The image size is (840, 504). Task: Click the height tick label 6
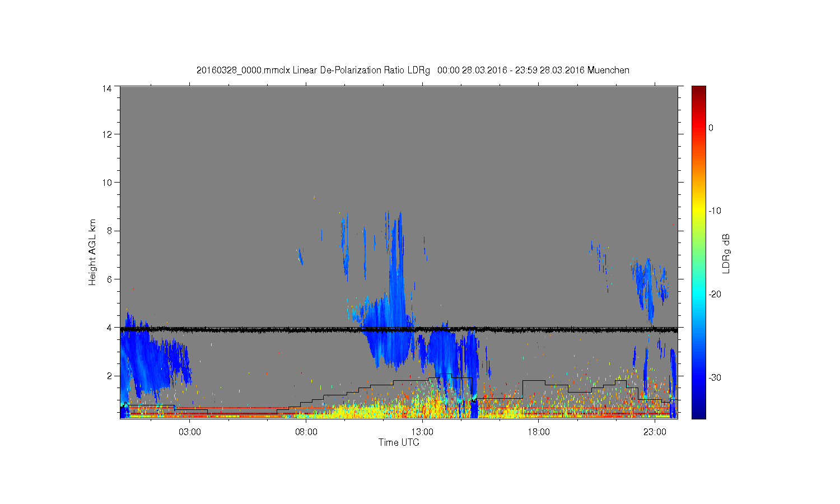pyautogui.click(x=109, y=279)
